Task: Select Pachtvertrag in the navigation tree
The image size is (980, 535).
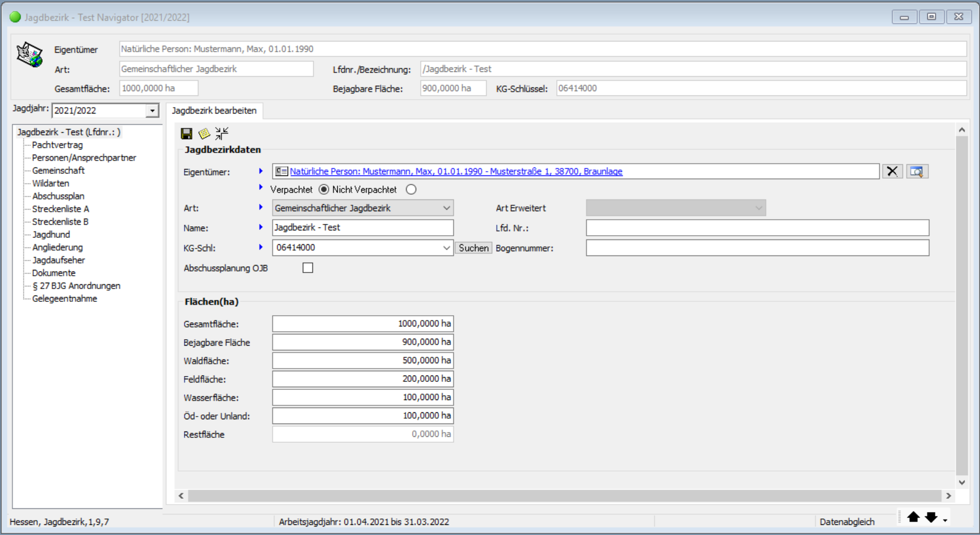Action: [x=57, y=145]
